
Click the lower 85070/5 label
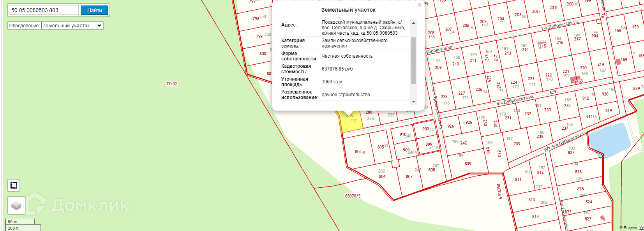(353, 196)
